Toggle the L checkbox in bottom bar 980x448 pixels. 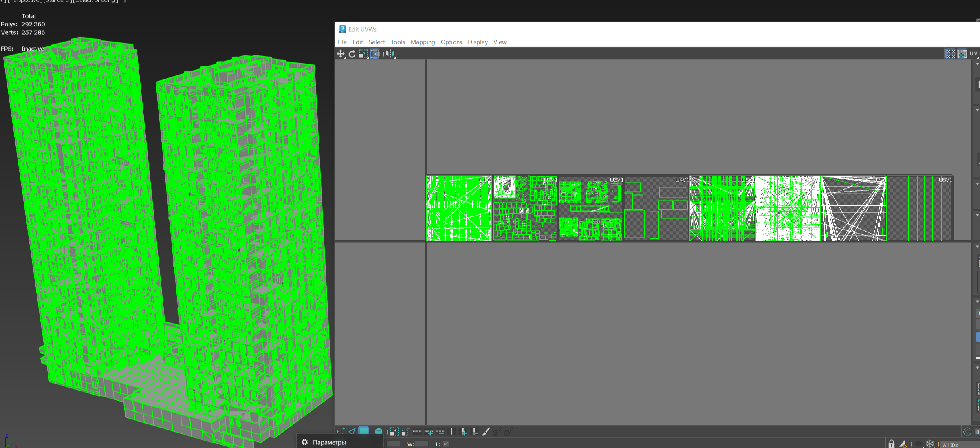click(446, 444)
